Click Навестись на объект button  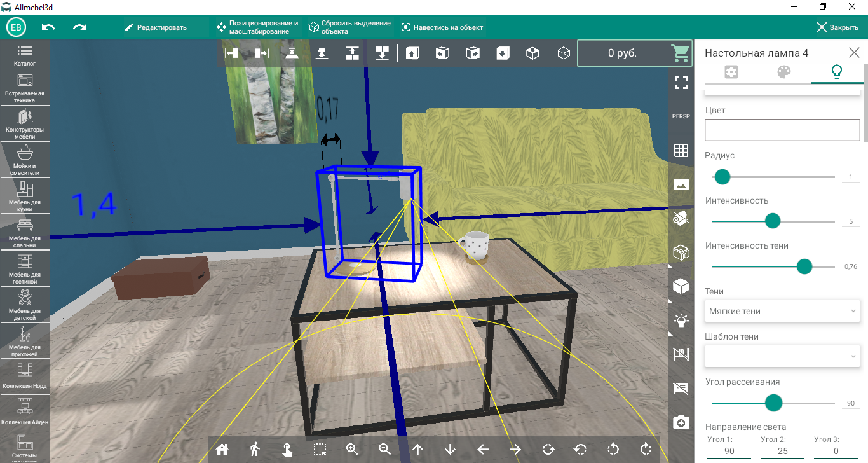(442, 27)
